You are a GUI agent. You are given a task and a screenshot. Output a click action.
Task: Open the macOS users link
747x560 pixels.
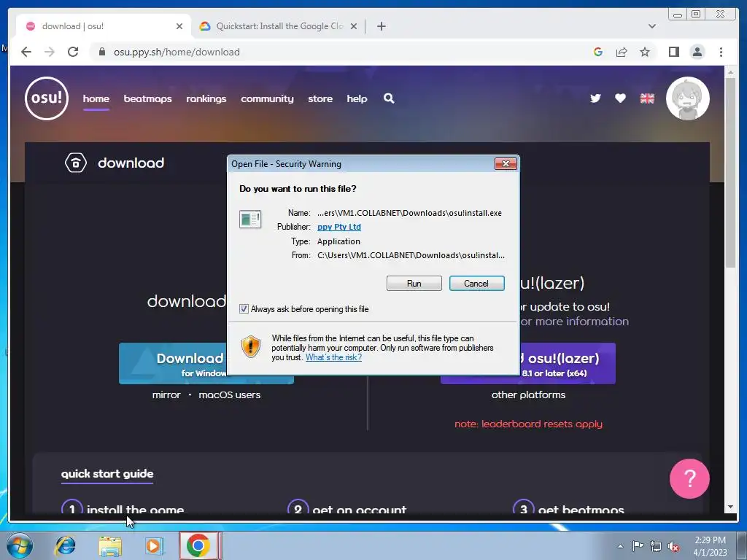coord(229,394)
